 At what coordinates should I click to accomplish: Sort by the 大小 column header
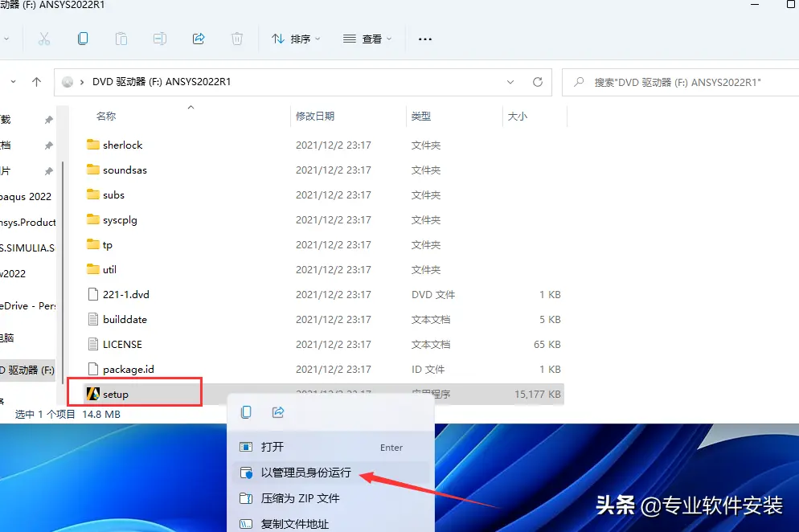coord(517,117)
